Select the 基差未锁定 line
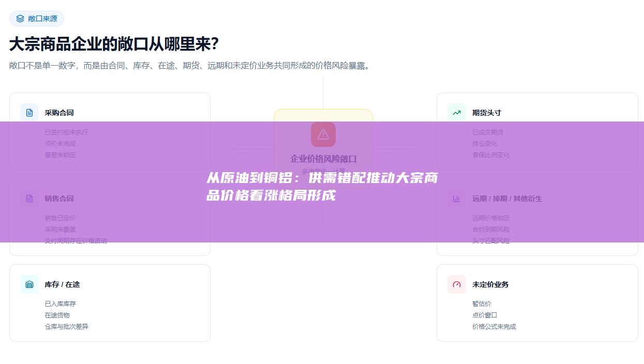644x364 pixels. [x=61, y=155]
